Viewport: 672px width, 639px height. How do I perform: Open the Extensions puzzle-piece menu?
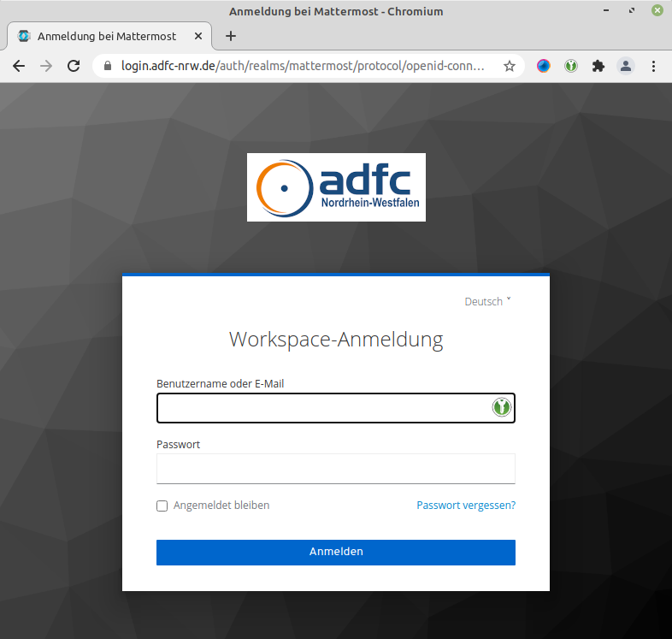598,66
